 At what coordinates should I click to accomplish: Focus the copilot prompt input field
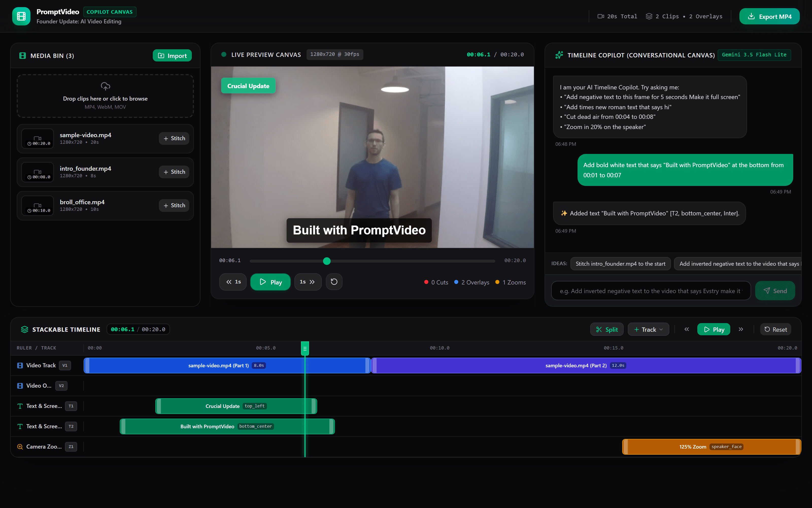point(651,291)
